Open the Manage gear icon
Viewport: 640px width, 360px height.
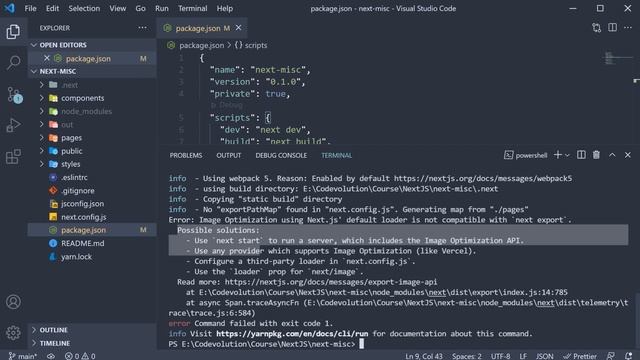pos(13,333)
